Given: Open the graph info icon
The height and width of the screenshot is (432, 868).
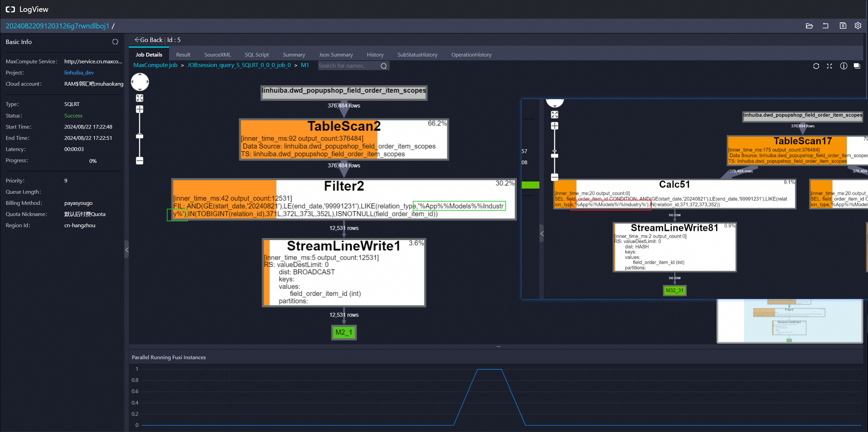Looking at the screenshot, I should pos(844,66).
